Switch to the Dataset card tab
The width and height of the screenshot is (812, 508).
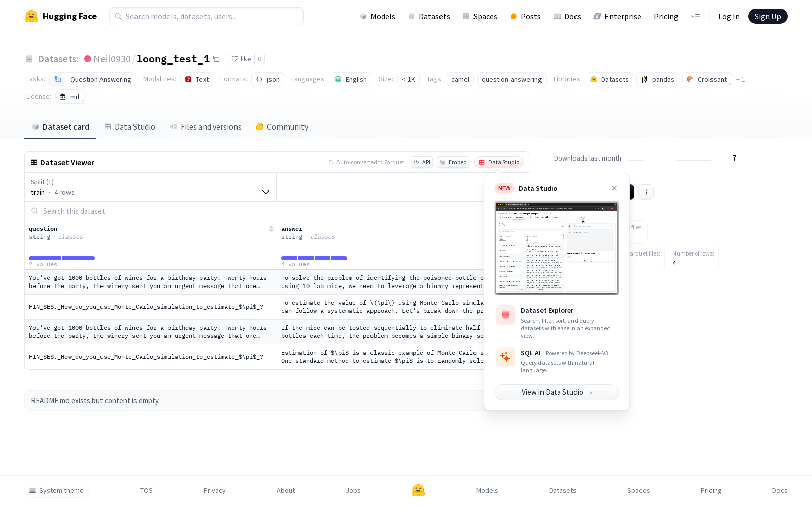coord(60,127)
